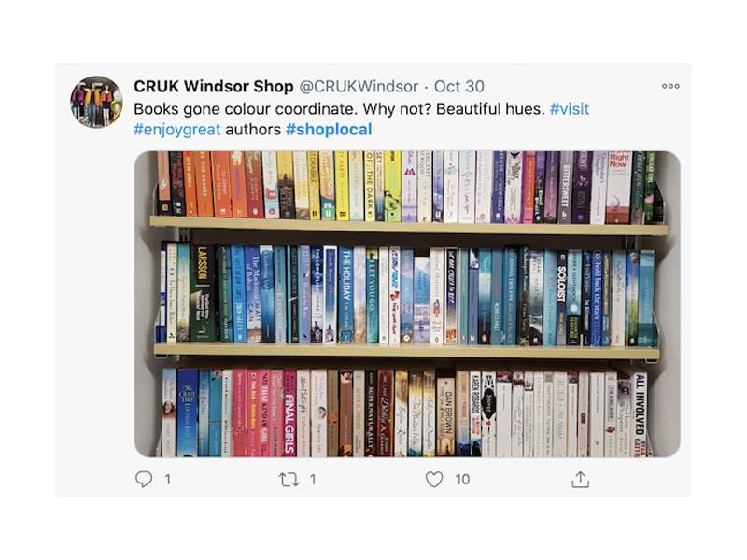Open the bookshelf photo attachment

(x=407, y=304)
